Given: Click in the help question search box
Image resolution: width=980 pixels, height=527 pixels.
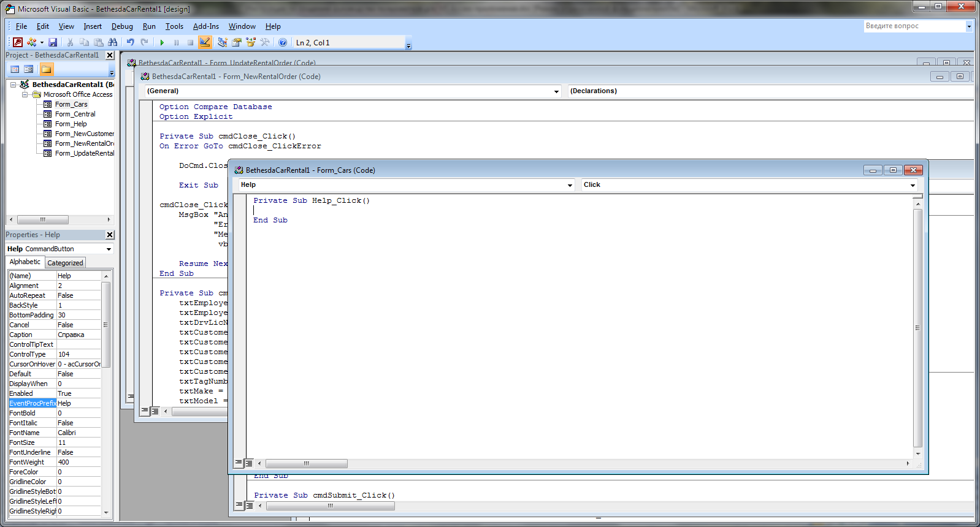Looking at the screenshot, I should (914, 26).
